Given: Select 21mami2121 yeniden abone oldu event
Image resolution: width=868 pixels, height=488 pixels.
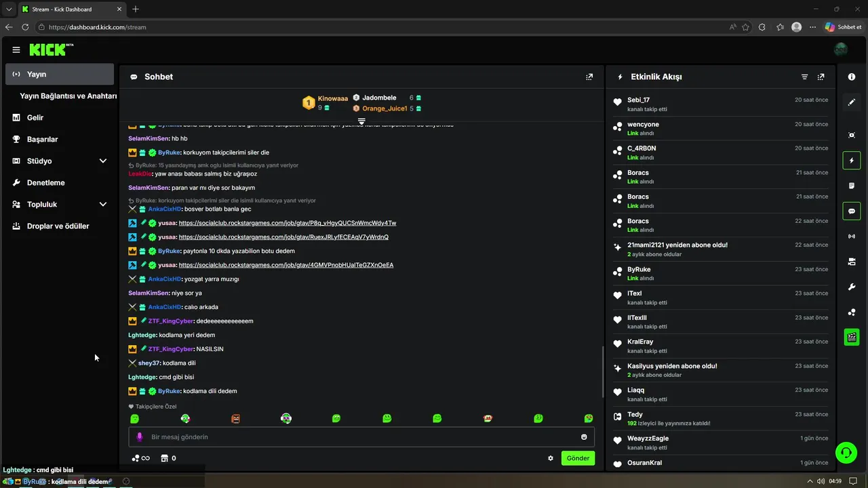Looking at the screenshot, I should point(722,249).
